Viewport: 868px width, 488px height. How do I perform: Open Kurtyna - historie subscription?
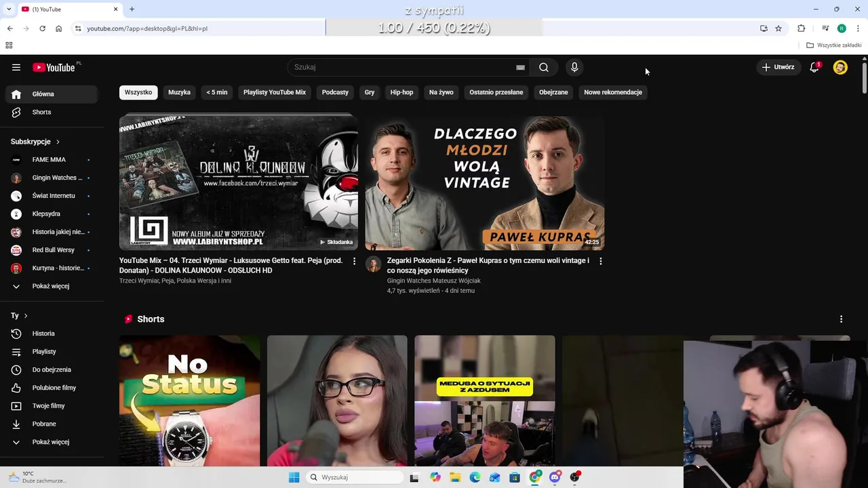[52, 268]
